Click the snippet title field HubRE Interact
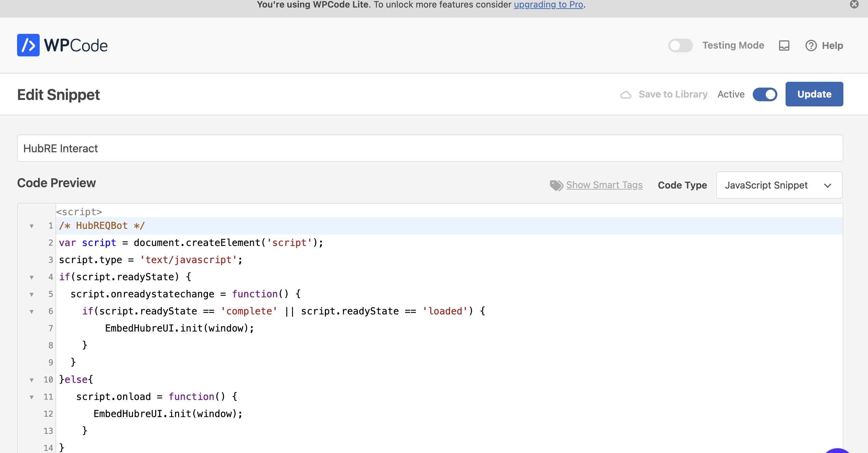 pos(430,148)
